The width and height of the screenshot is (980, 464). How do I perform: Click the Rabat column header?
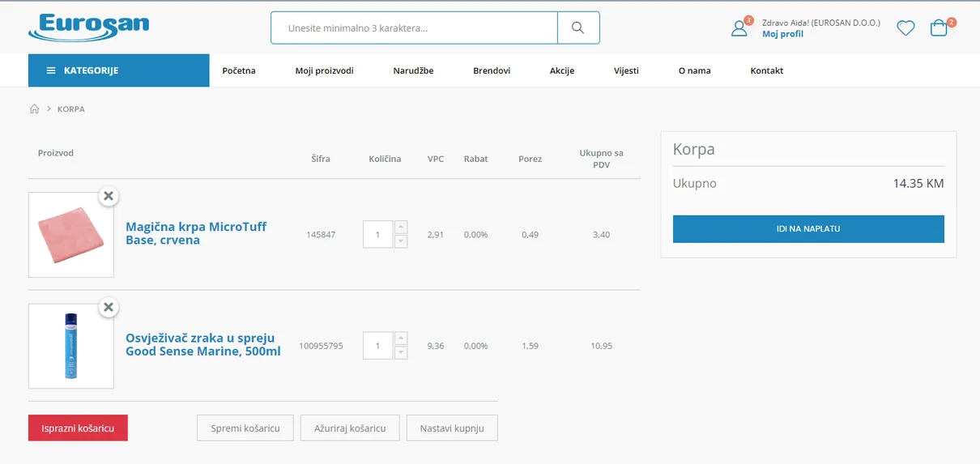[x=476, y=159]
